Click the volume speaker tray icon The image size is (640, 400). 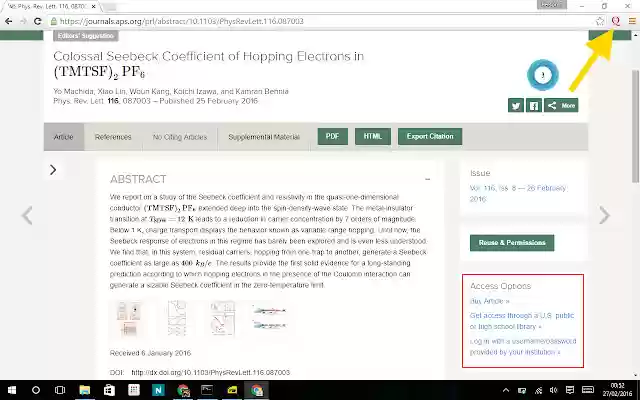pos(553,390)
